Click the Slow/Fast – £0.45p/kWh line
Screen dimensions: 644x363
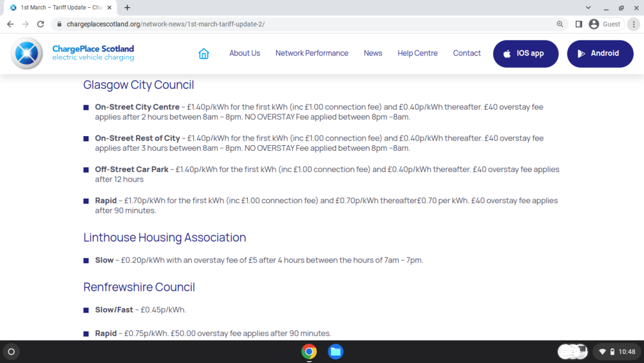(140, 310)
